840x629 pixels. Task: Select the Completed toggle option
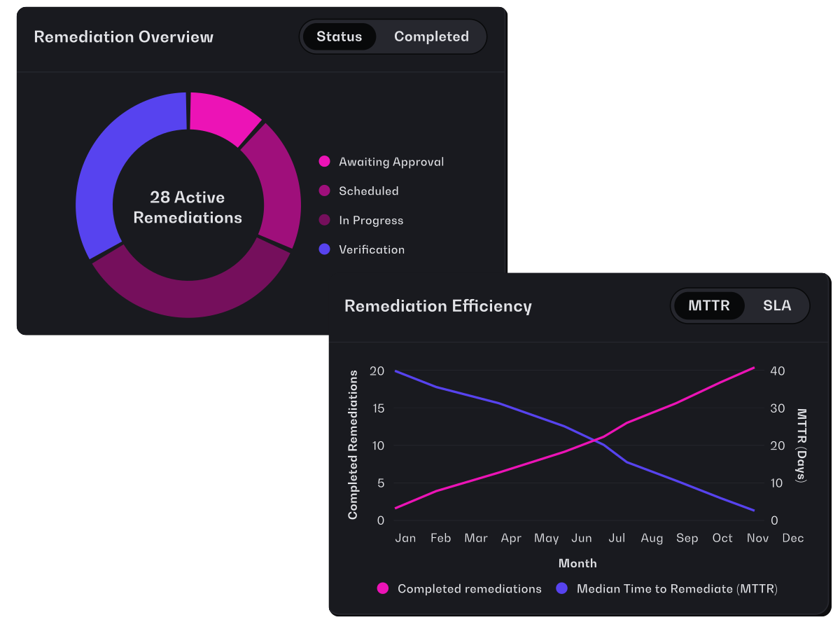[431, 36]
